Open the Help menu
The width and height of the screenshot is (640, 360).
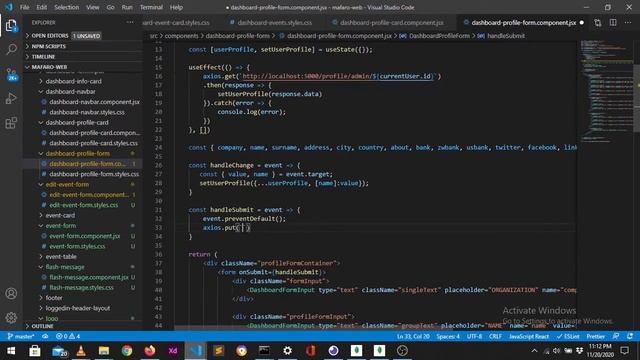[176, 7]
